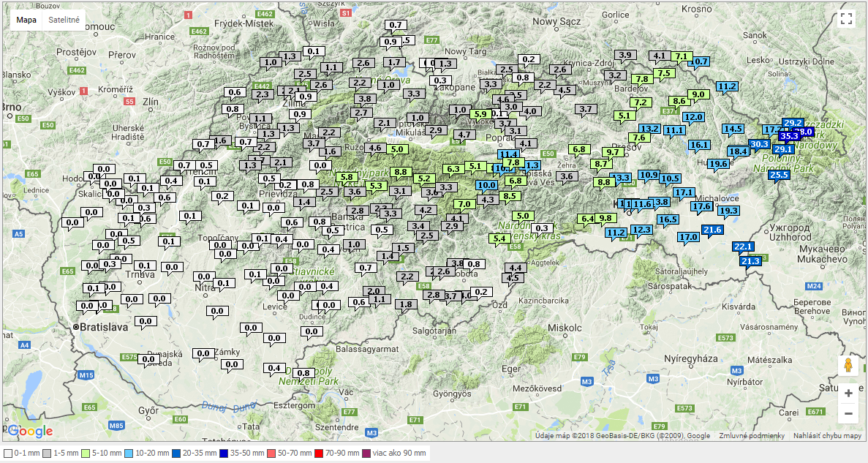Toggle fullscreen map view

pyautogui.click(x=847, y=19)
